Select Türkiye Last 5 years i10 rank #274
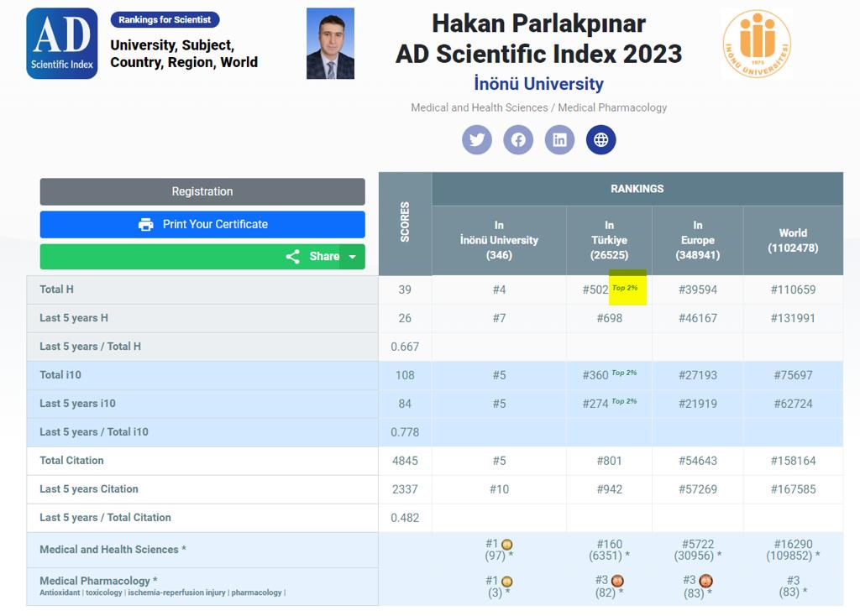This screenshot has height=616, width=860. 595,404
